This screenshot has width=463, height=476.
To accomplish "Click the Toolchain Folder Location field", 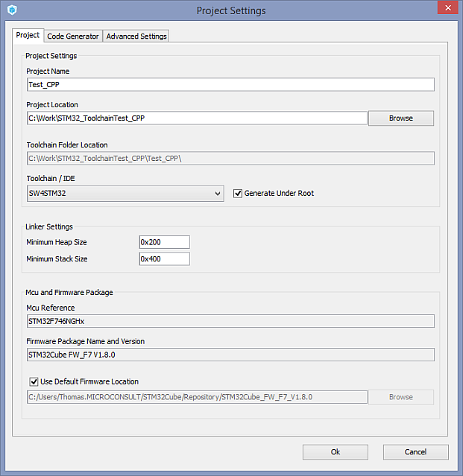I will click(x=230, y=158).
